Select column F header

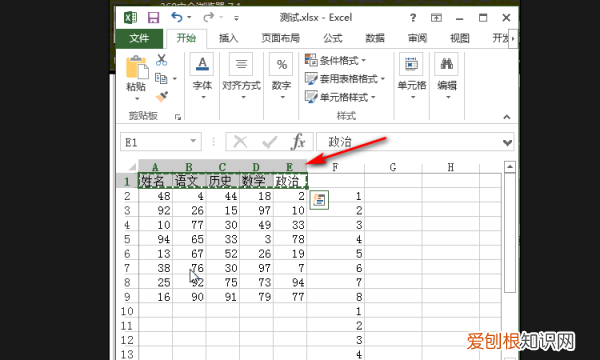(335, 167)
